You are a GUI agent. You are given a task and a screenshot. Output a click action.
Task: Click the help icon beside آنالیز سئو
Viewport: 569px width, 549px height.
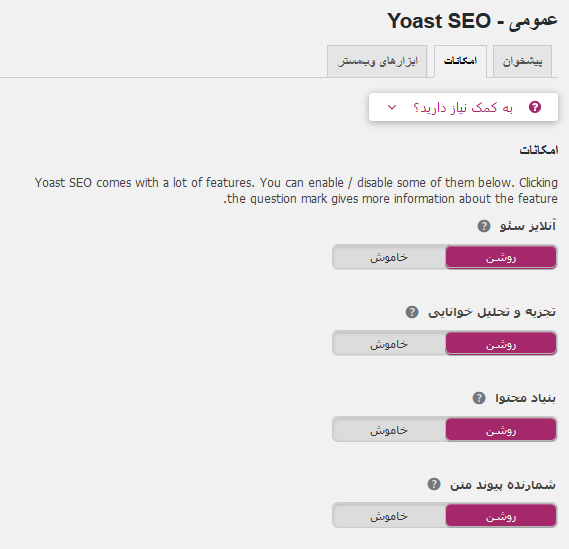(484, 226)
